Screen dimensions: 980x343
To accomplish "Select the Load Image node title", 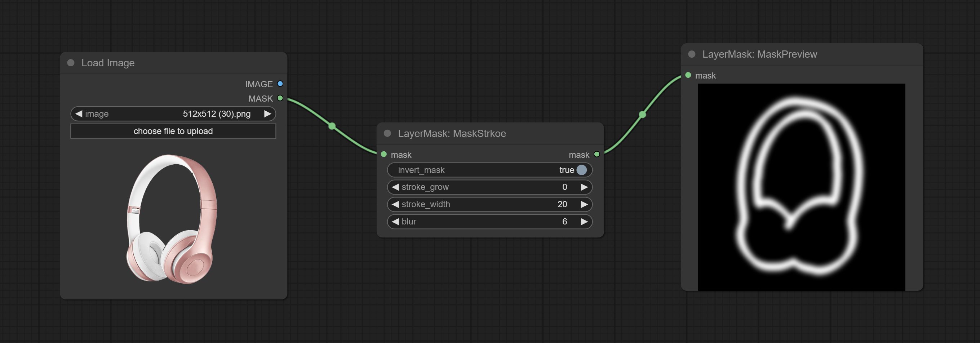I will (x=108, y=63).
